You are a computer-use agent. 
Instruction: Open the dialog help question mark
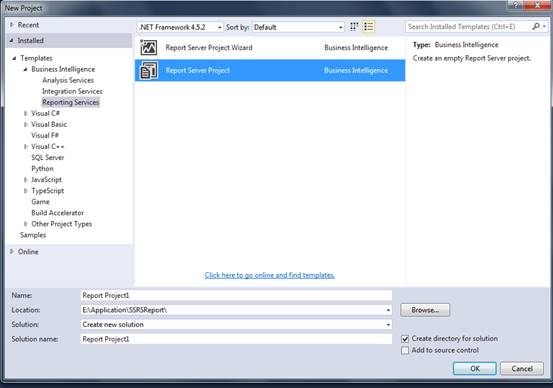516,5
